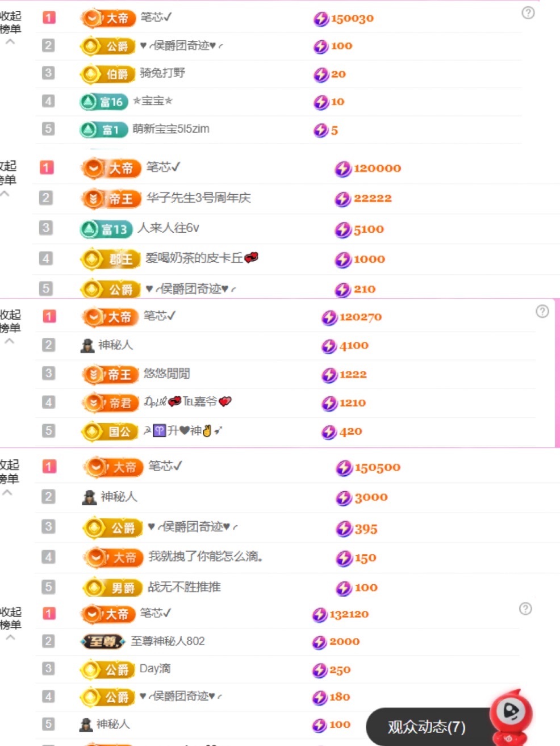
Task: Open the 观众动态(7) audience activity panel
Action: [427, 727]
